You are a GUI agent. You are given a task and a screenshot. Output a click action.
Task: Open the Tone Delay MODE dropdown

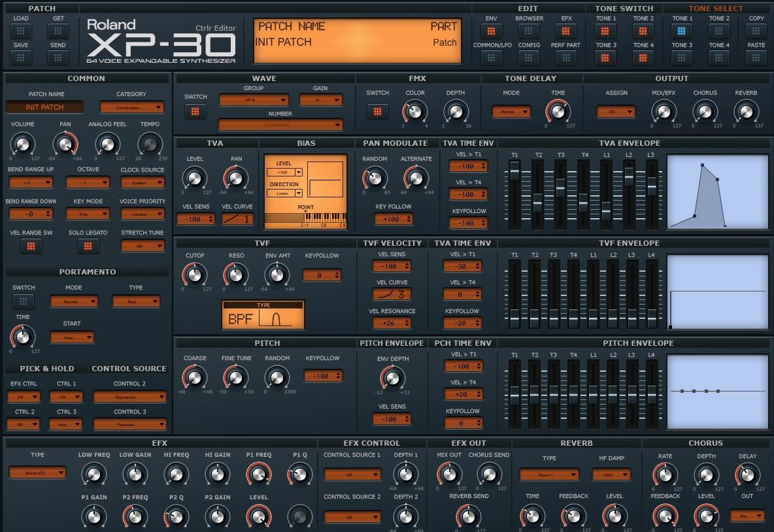point(511,112)
